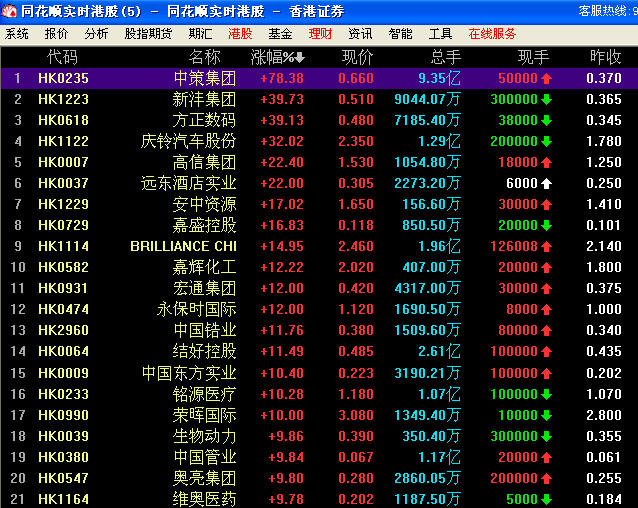The width and height of the screenshot is (638, 508).
Task: Click white up arrow in 远东酒店实业 row
Action: click(x=546, y=183)
